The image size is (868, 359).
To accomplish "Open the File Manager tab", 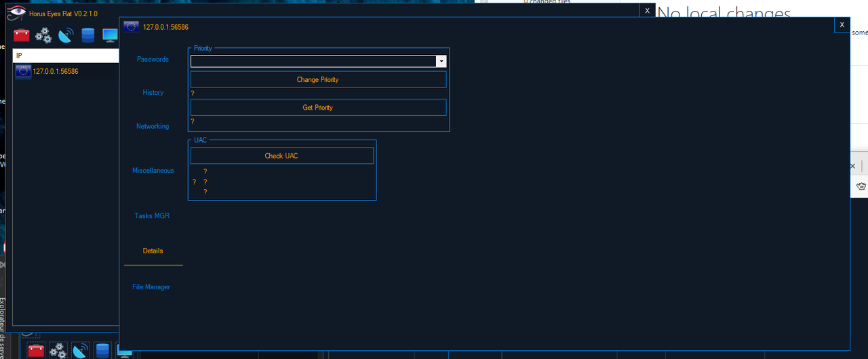I will [x=151, y=287].
